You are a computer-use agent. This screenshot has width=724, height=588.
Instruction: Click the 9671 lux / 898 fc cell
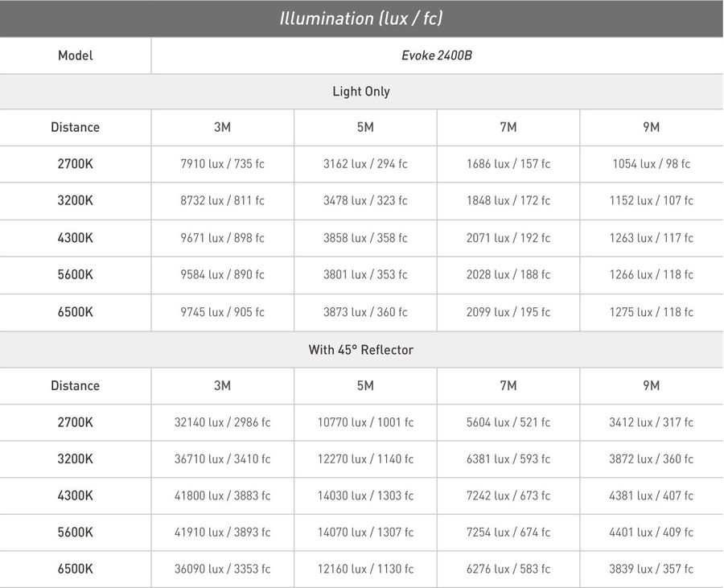click(223, 237)
